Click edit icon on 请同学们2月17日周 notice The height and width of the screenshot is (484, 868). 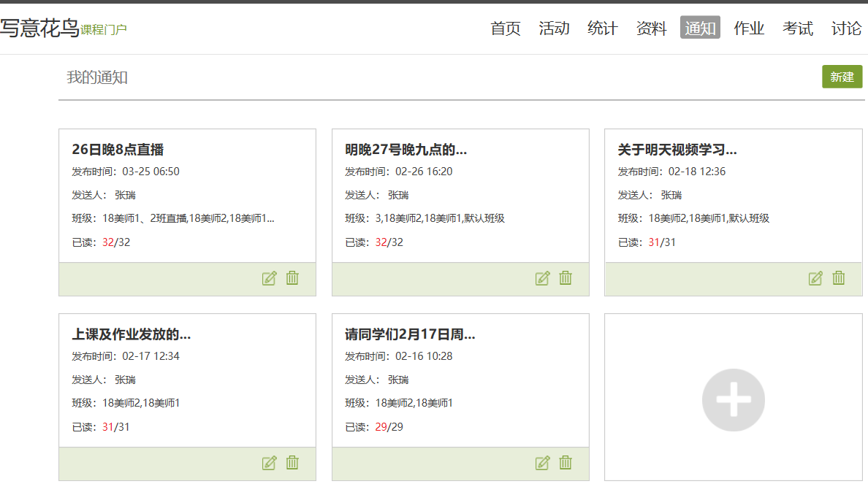(542, 463)
